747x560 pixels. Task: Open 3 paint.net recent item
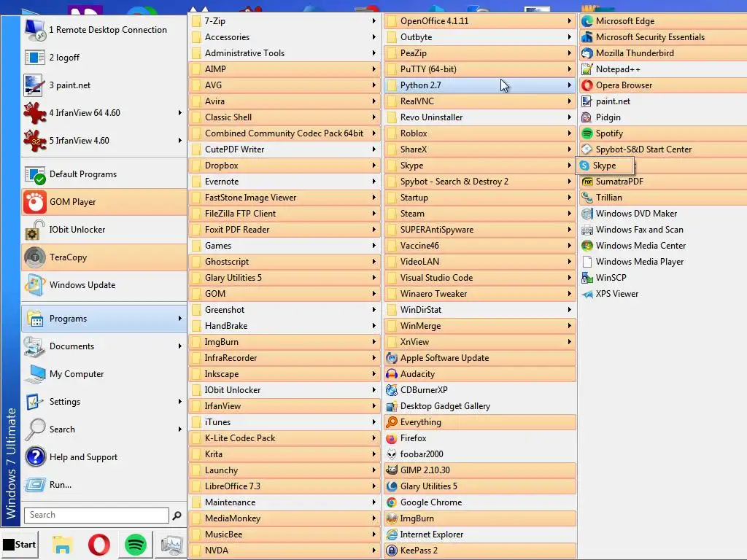(104, 85)
